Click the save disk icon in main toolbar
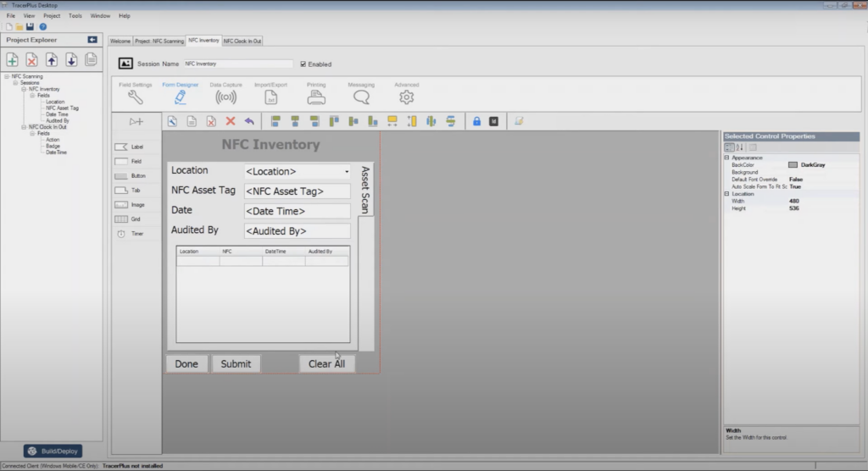Image resolution: width=868 pixels, height=471 pixels. point(30,26)
